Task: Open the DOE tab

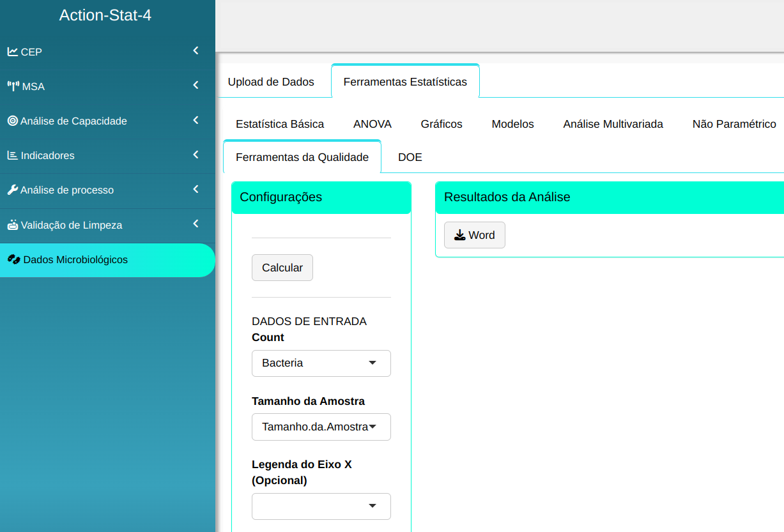Action: click(410, 157)
